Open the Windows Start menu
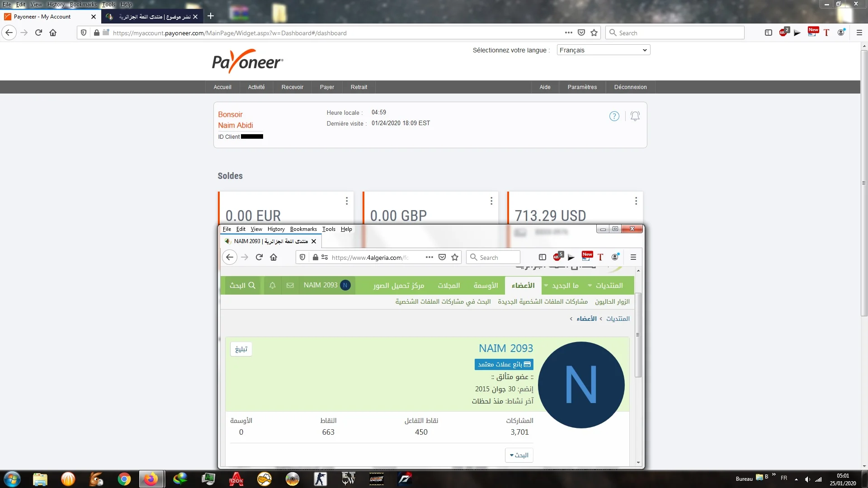868x488 pixels. [x=12, y=479]
